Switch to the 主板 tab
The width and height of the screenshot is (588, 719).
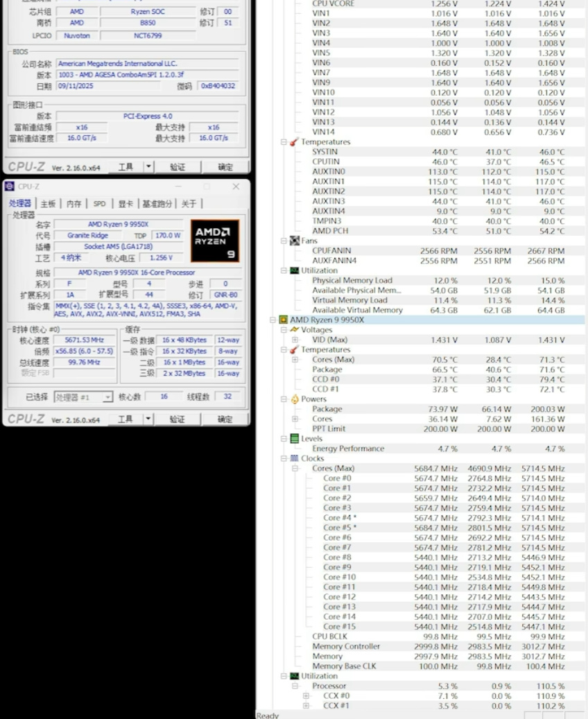point(48,204)
